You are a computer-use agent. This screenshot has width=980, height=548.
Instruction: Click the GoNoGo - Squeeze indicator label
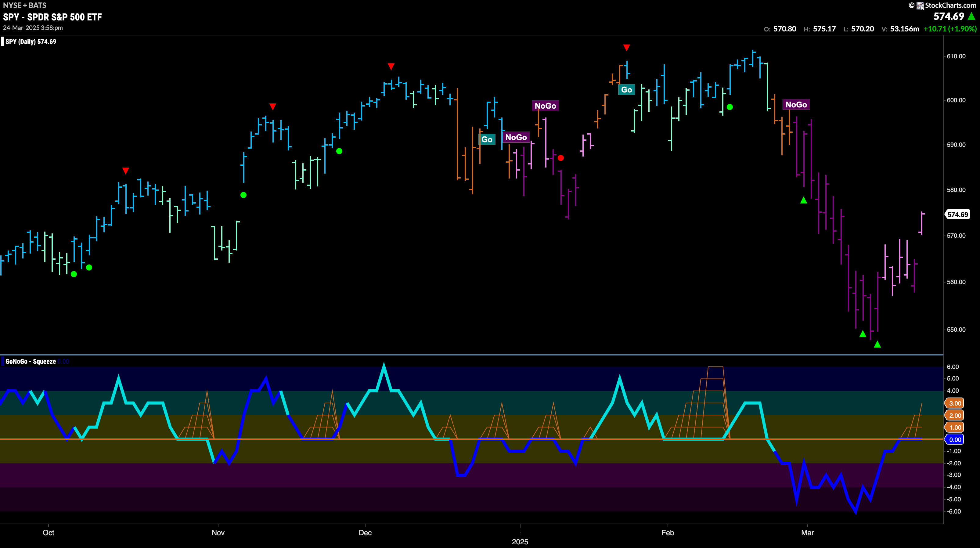pos(31,362)
